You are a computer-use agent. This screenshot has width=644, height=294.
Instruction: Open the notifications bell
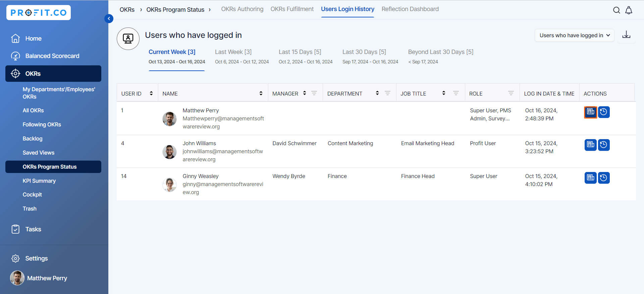pos(629,10)
